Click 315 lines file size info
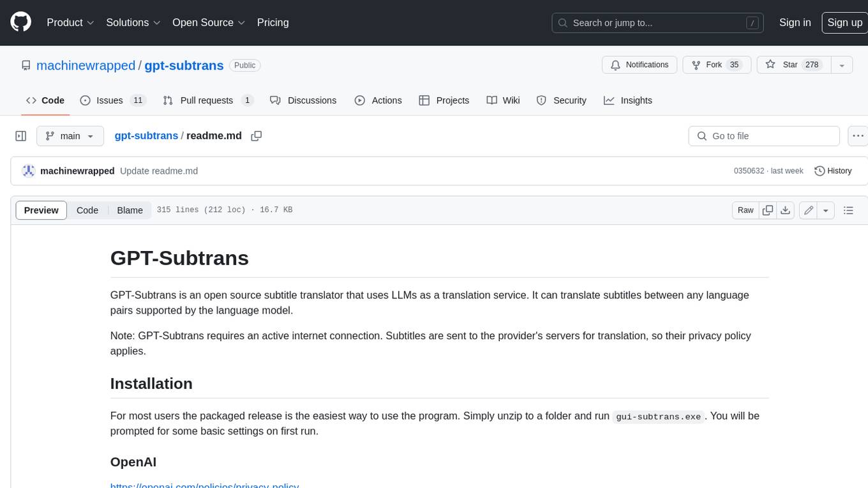 click(x=224, y=210)
